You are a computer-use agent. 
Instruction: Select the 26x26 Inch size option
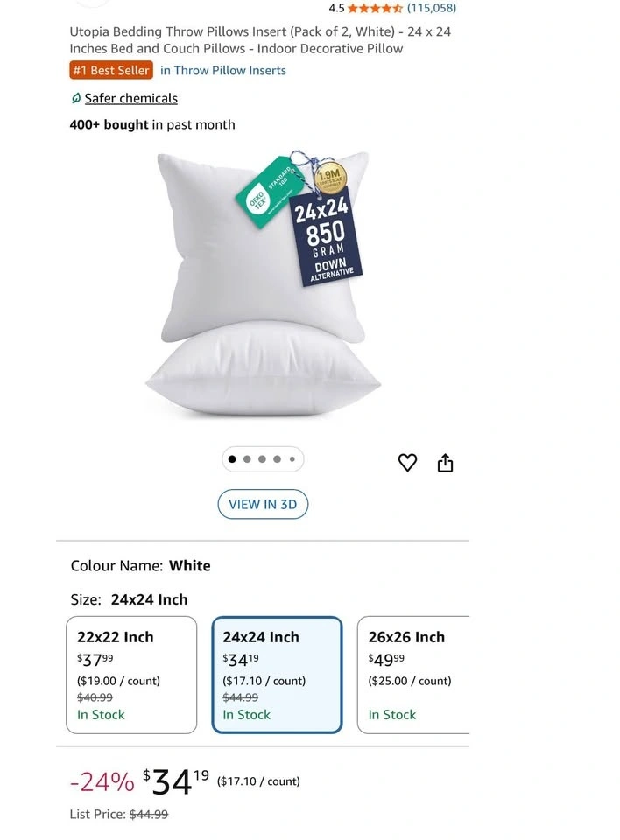pyautogui.click(x=413, y=675)
